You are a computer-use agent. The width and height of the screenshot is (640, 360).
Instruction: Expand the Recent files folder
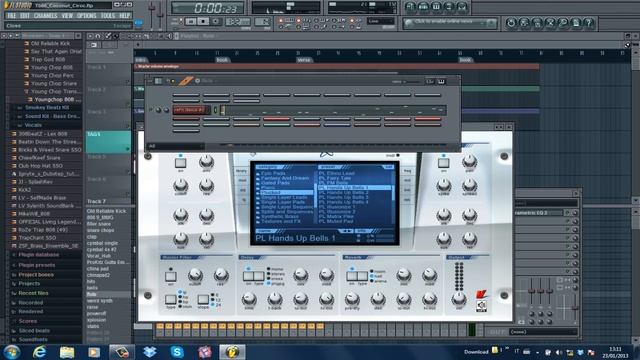pyautogui.click(x=33, y=293)
